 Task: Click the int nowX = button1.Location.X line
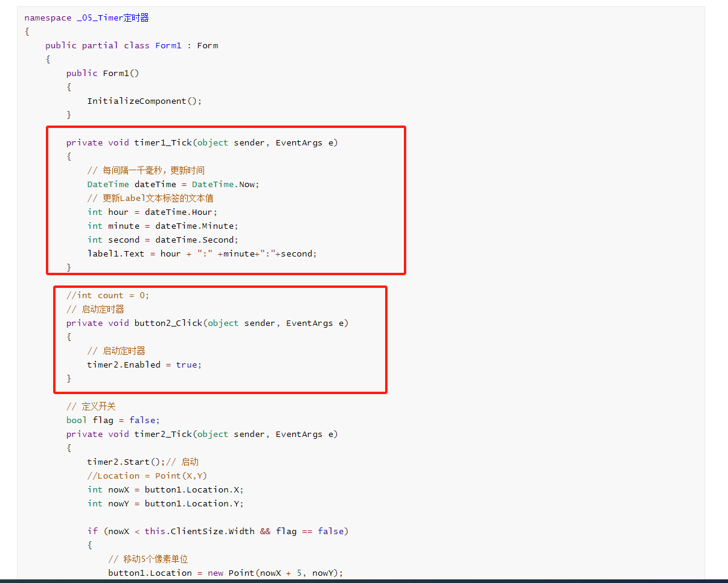[x=165, y=489]
